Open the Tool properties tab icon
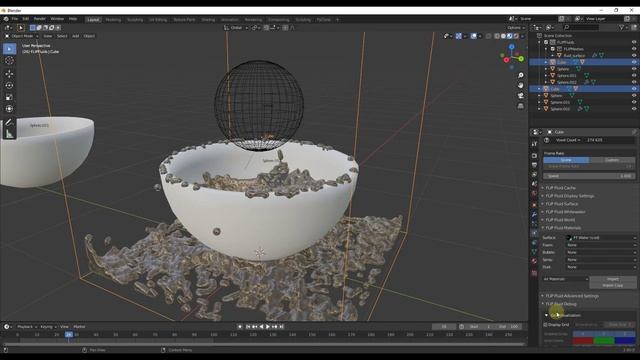This screenshot has width=640, height=360. [x=534, y=144]
